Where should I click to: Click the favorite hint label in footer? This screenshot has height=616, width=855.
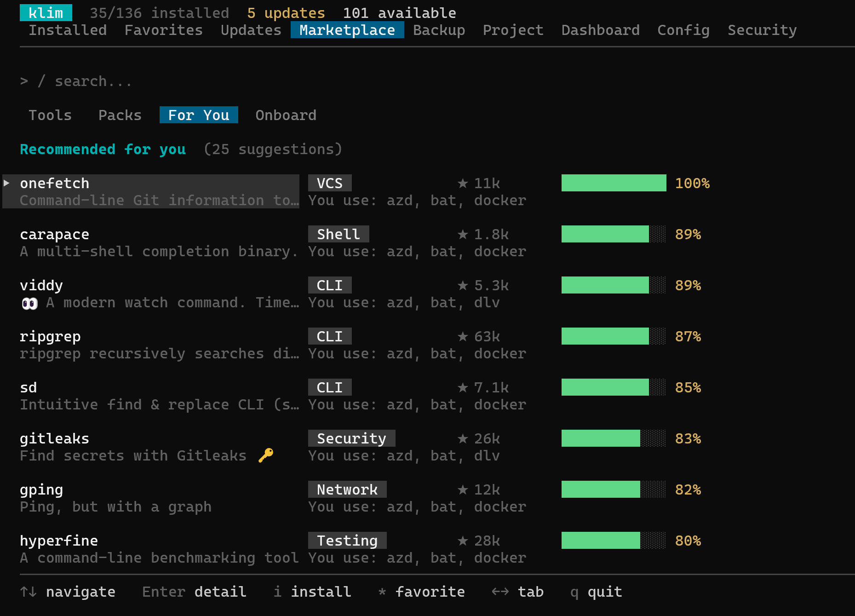coord(430,592)
